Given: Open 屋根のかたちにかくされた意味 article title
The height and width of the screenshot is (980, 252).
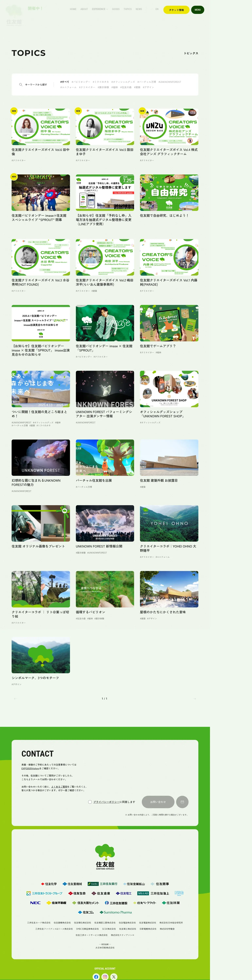Looking at the screenshot, I should coord(163,612).
